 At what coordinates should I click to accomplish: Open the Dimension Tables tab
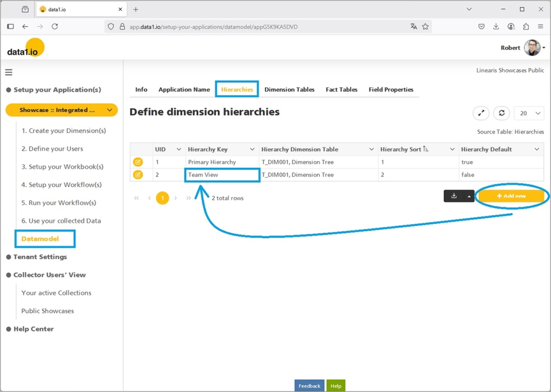[x=289, y=89]
